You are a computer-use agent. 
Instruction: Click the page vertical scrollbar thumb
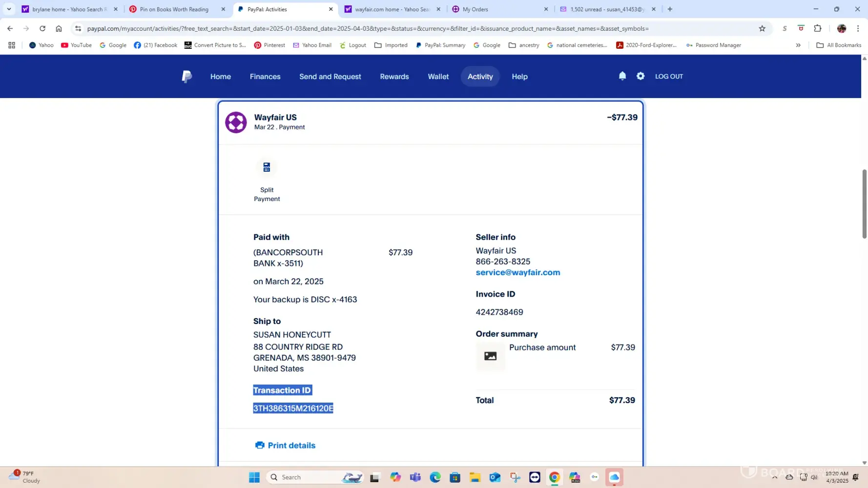pos(864,204)
